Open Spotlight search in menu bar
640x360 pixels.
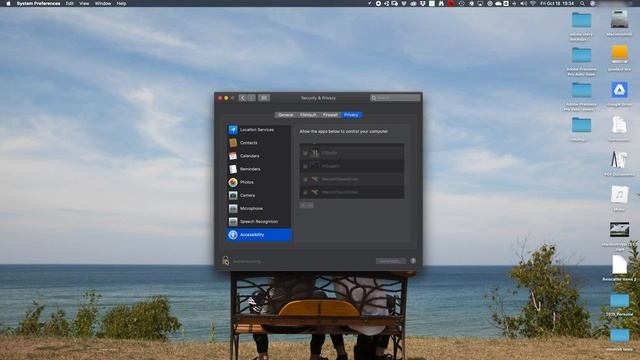582,3
